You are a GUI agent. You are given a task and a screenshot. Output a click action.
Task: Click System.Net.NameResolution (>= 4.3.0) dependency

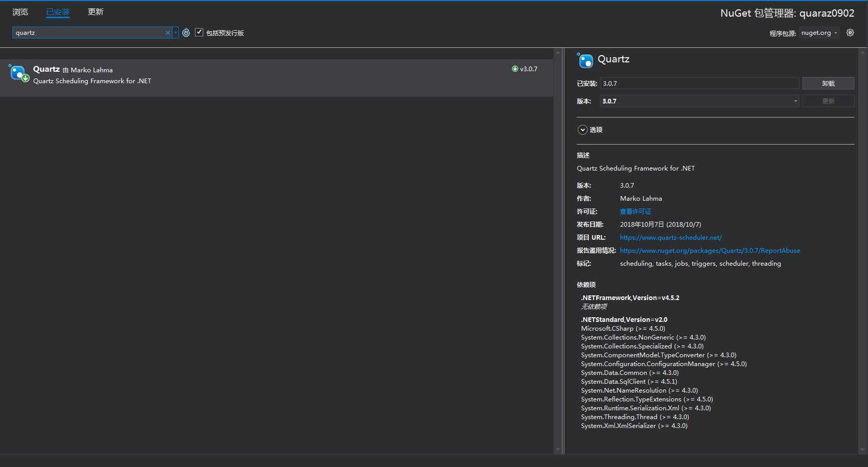639,391
